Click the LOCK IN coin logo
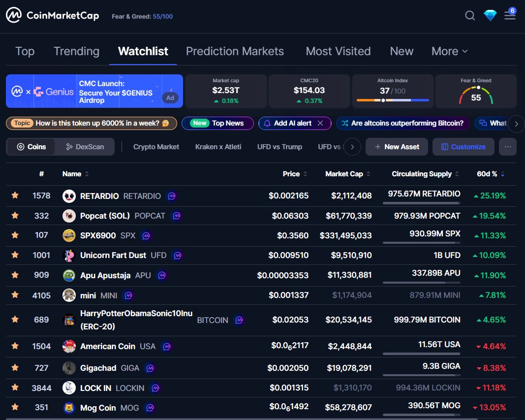 pyautogui.click(x=69, y=388)
